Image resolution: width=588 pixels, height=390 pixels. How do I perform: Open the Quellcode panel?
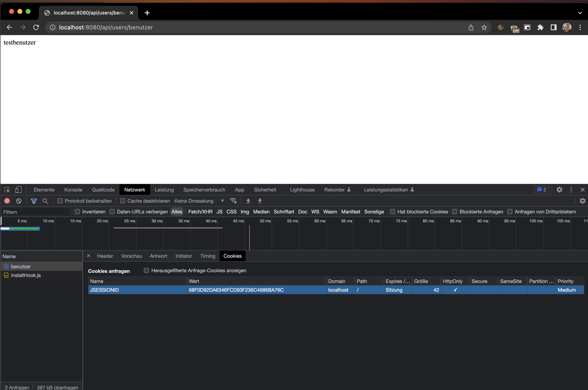[103, 190]
